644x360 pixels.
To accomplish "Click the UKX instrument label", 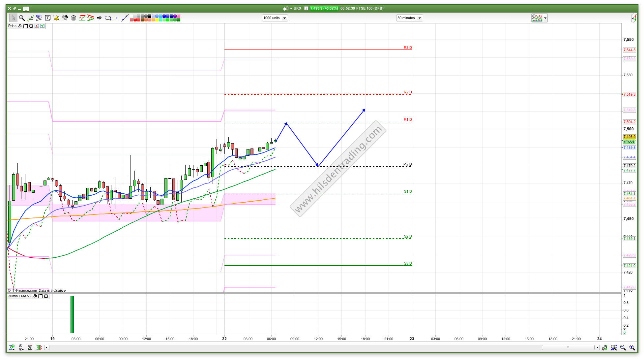I will (297, 8).
